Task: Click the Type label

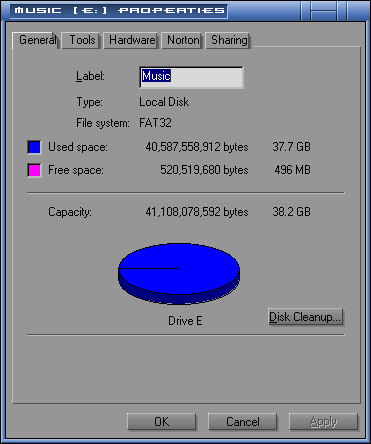Action: coord(89,102)
